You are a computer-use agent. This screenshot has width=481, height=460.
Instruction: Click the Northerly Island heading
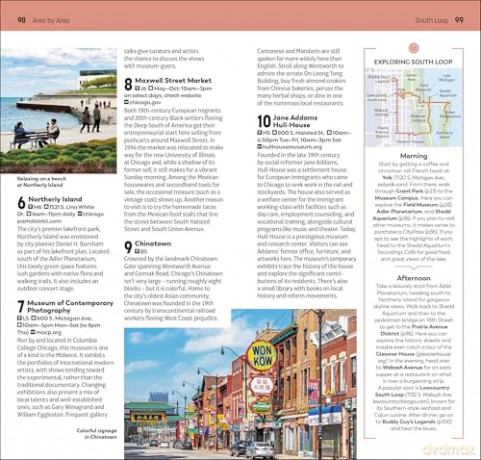[x=55, y=199]
